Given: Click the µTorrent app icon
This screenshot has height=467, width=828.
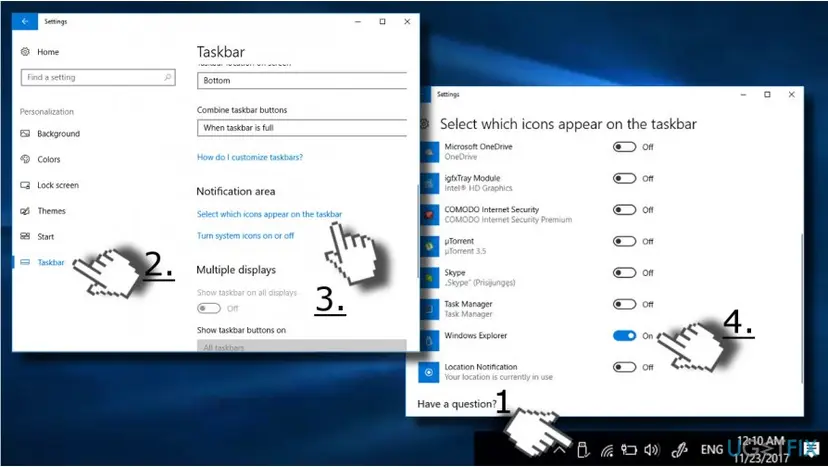Looking at the screenshot, I should point(429,246).
